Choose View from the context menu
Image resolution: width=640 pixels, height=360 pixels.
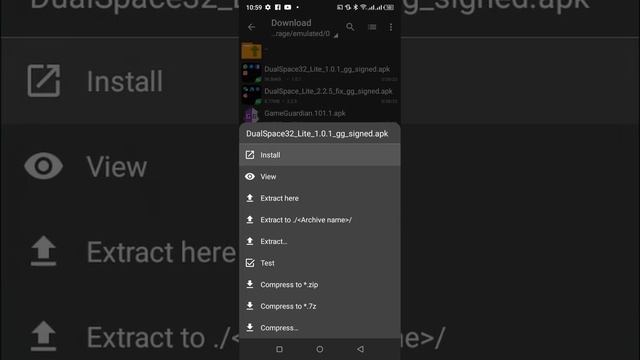click(x=320, y=177)
